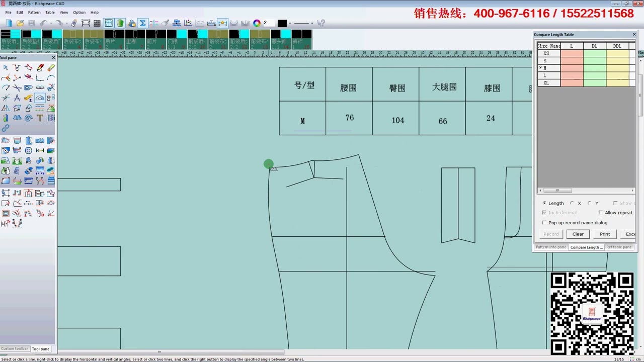This screenshot has width=644, height=362.
Task: Select the protractor angle tool in Tool pane
Action: [40, 98]
